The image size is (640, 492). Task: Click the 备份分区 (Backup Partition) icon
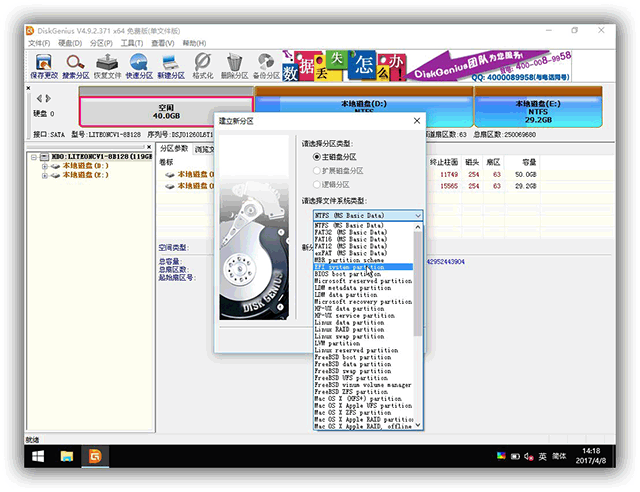tap(266, 66)
